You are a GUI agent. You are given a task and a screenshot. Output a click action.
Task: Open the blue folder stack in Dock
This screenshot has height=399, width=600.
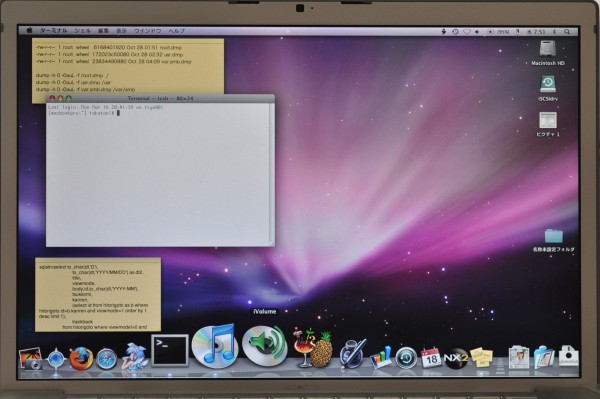click(544, 357)
